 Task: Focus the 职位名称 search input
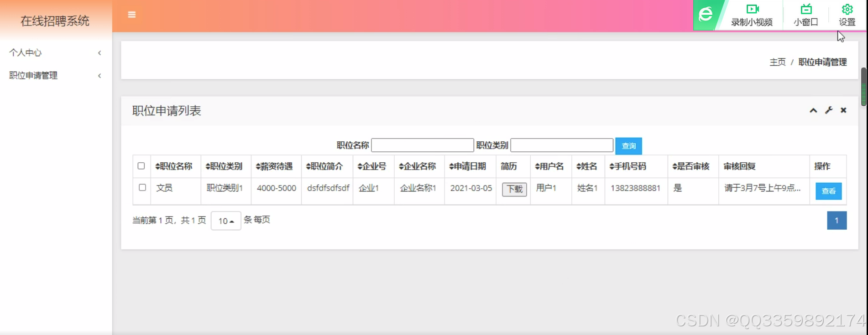[422, 145]
